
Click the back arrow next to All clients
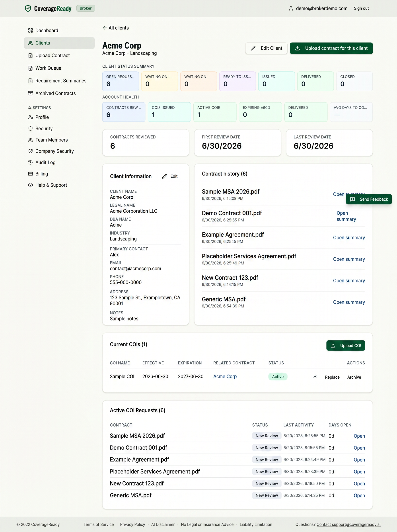105,28
